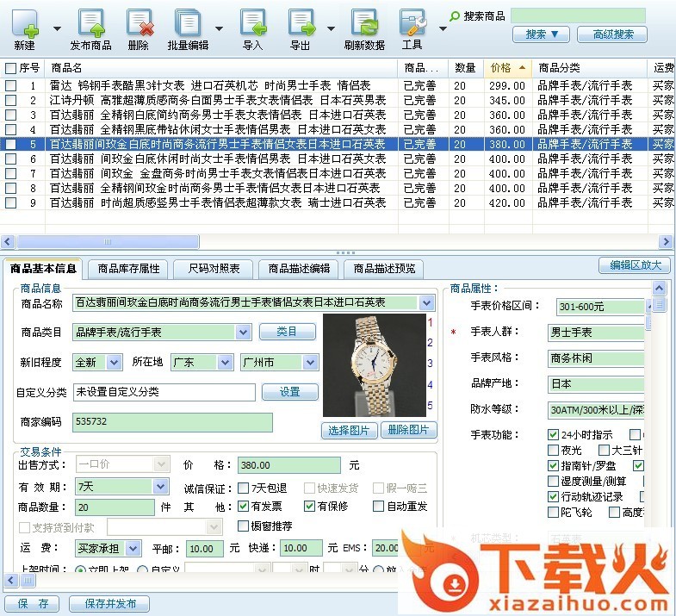This screenshot has height=616, width=676.
Task: Click the 导入 import icon
Action: pos(252,25)
